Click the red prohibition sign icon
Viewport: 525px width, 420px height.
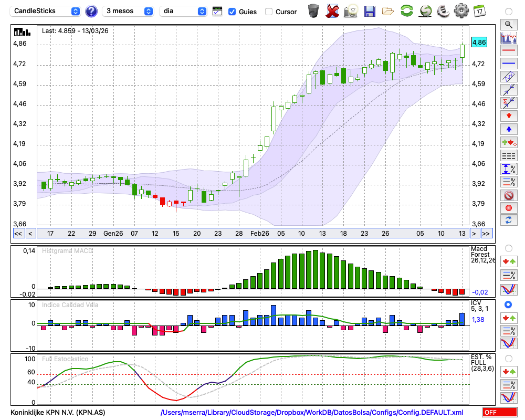click(x=508, y=195)
